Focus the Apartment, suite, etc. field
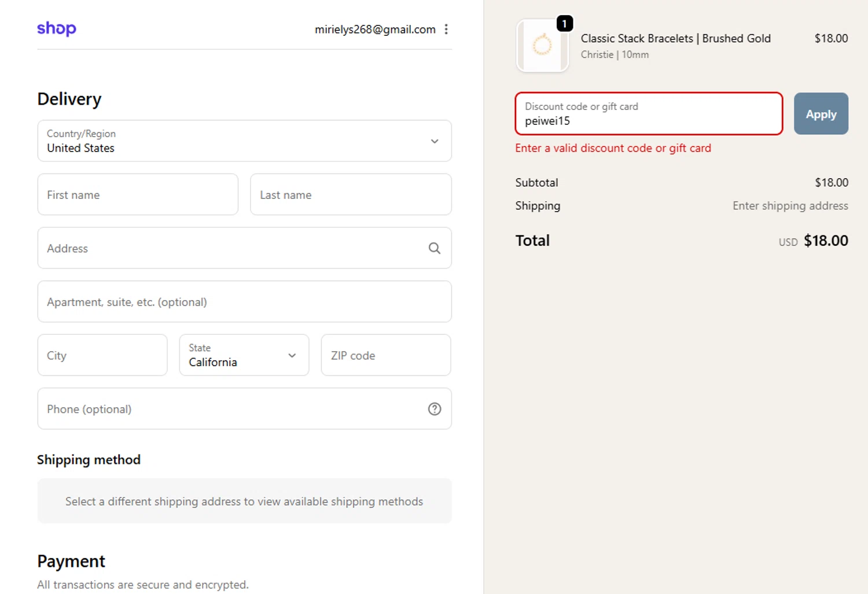This screenshot has width=868, height=594. 244,301
